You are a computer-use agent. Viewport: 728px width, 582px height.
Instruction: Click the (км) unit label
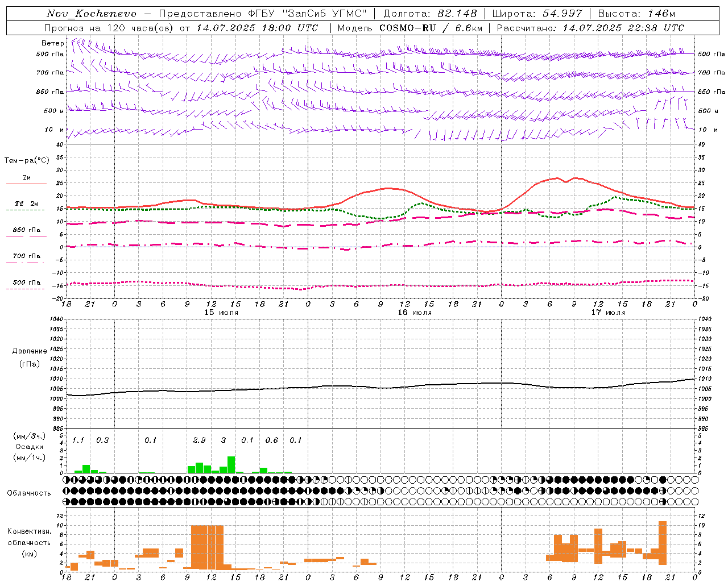pyautogui.click(x=30, y=554)
